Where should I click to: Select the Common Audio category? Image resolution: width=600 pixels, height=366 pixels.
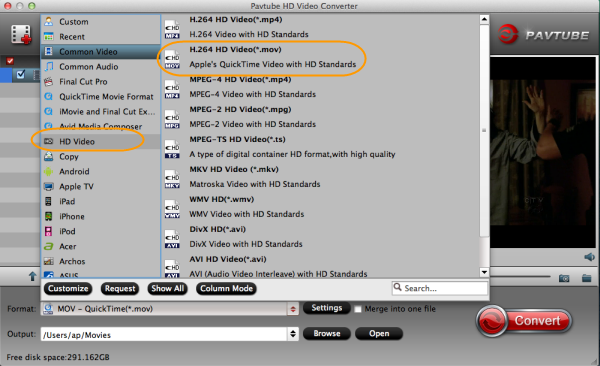point(101,67)
